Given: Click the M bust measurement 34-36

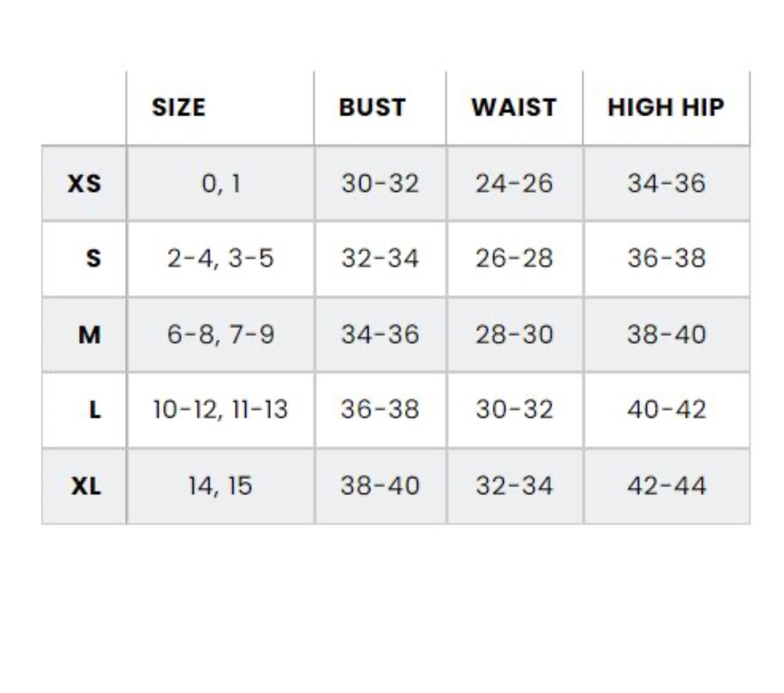Looking at the screenshot, I should [380, 334].
